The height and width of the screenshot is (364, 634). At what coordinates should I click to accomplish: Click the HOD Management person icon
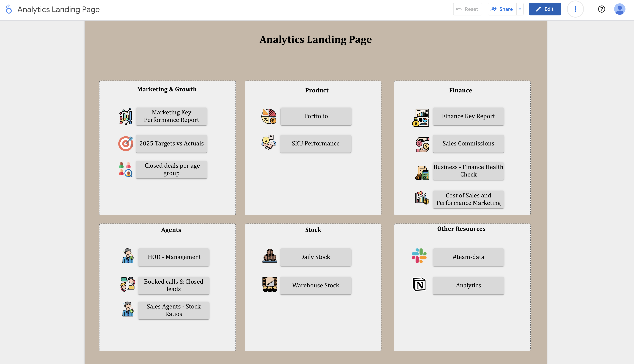coord(128,256)
